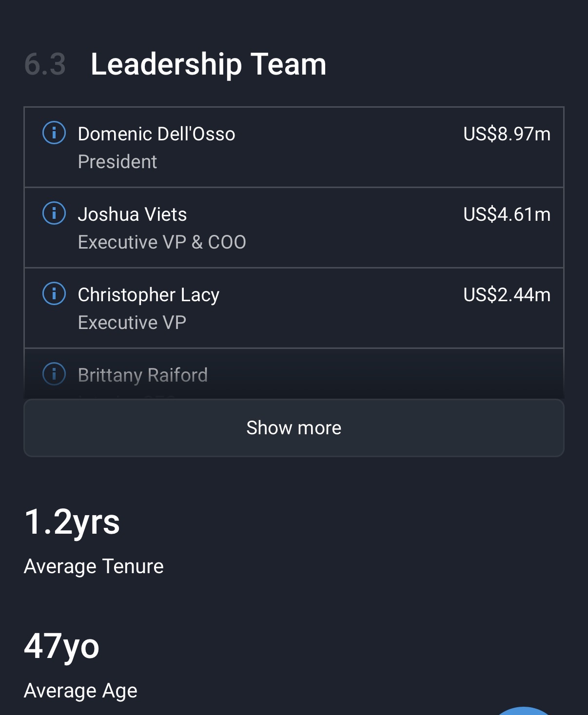Expand the list with Show more
This screenshot has width=588, height=715.
[x=294, y=428]
